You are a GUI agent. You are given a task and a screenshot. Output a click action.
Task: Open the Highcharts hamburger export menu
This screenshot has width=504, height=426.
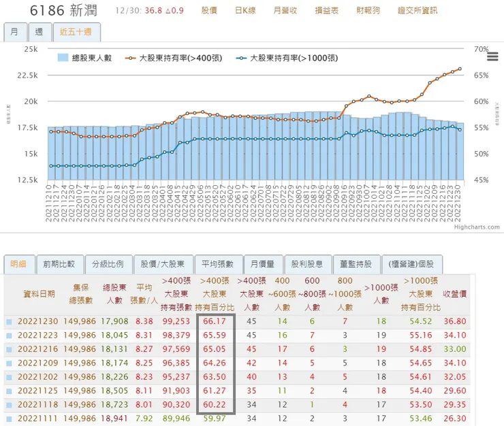492,56
